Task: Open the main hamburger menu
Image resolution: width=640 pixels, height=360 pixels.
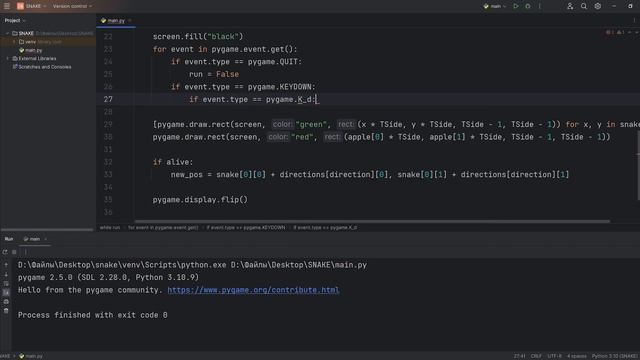Action: (x=7, y=6)
